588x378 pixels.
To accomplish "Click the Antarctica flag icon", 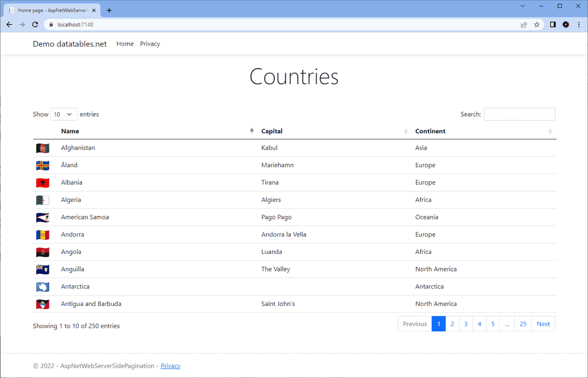I will (x=43, y=286).
